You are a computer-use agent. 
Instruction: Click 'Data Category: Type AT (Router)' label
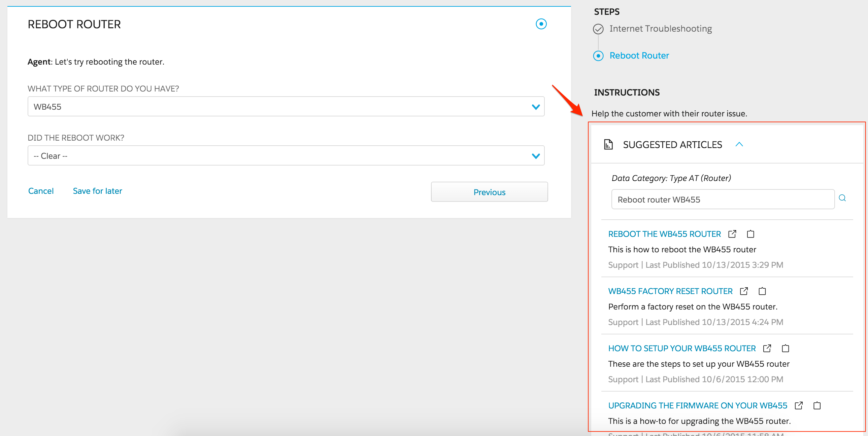(671, 178)
